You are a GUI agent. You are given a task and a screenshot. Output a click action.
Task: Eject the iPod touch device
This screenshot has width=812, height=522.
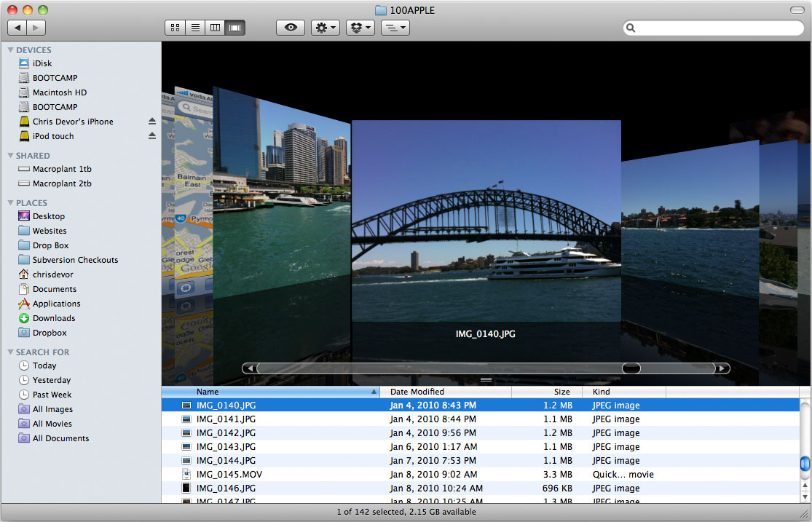tap(152, 136)
